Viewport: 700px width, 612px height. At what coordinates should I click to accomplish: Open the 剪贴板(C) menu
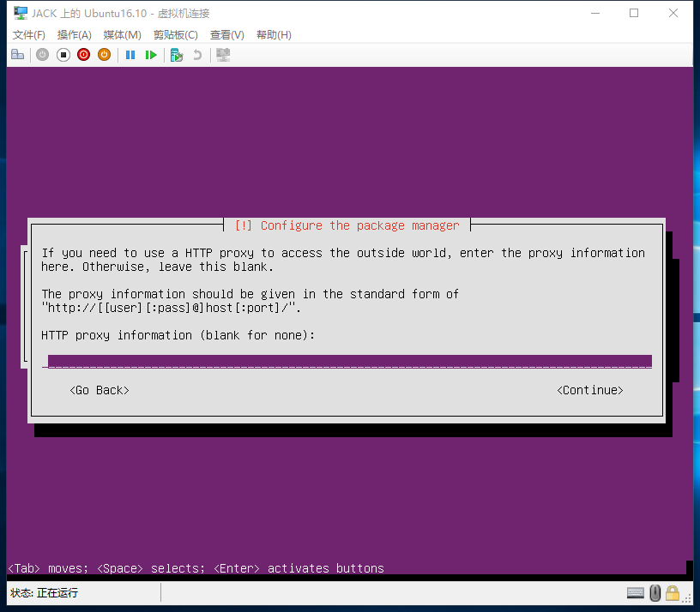tap(175, 35)
